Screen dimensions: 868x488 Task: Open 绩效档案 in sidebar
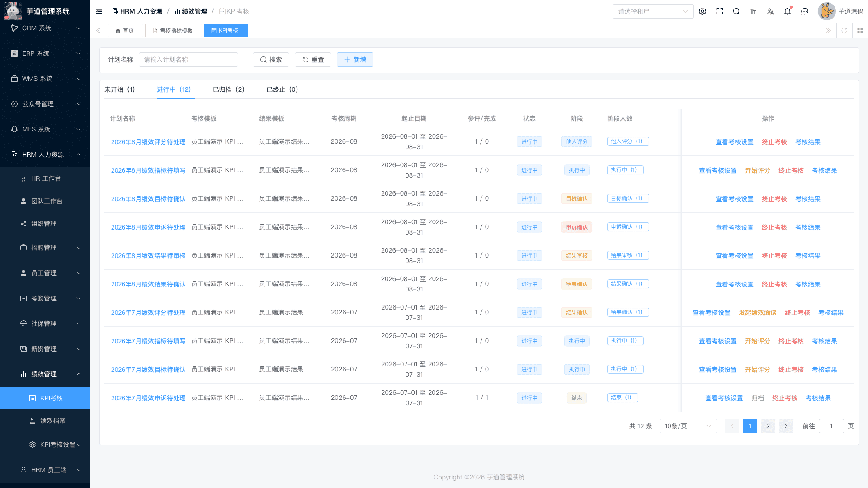[45, 421]
